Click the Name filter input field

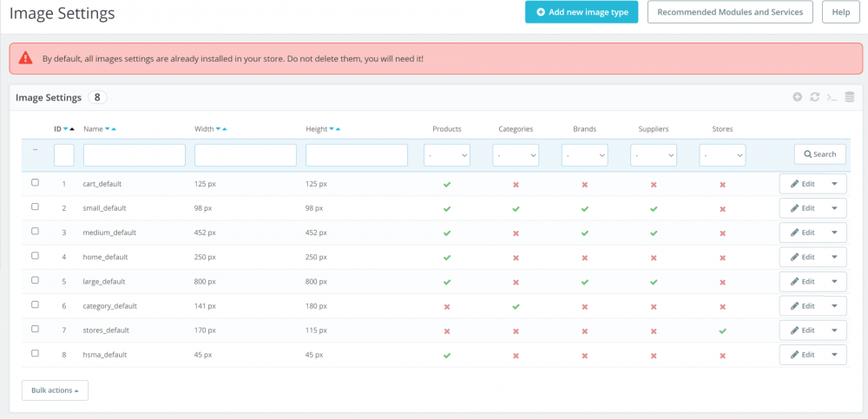(135, 155)
